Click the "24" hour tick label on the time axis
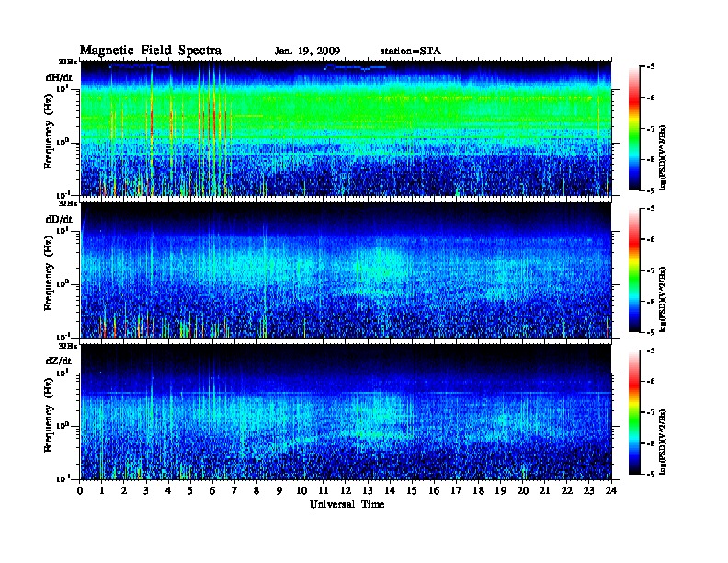 [x=611, y=491]
